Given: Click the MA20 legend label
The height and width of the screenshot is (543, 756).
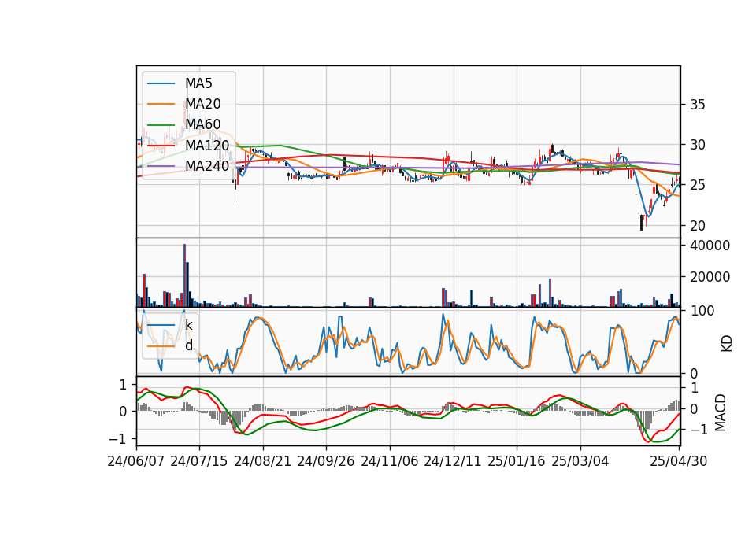Looking at the screenshot, I should (x=203, y=104).
